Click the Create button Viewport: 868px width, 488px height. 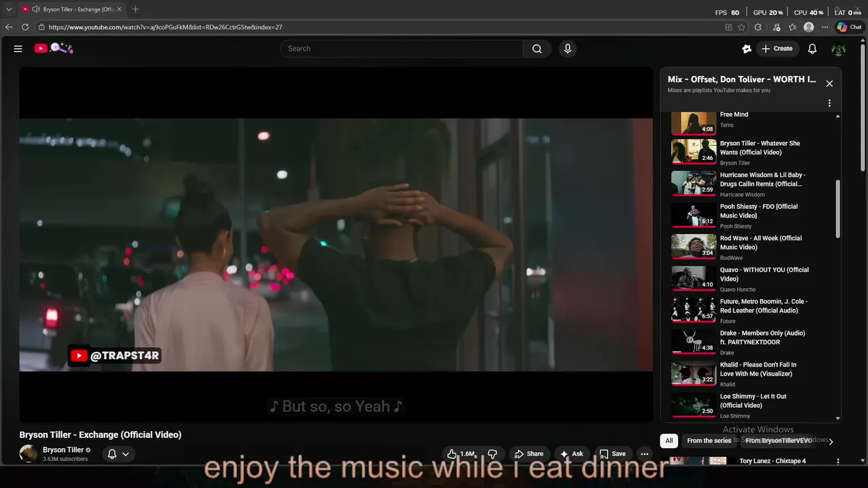point(777,49)
